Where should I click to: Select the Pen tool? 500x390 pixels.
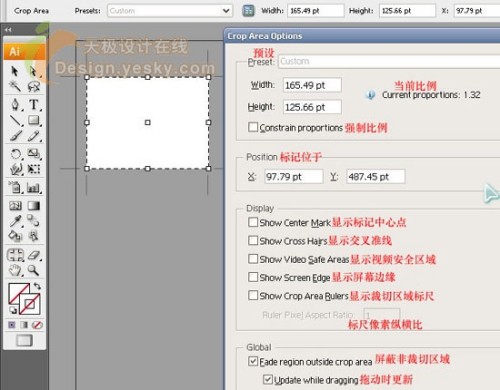coord(15,104)
